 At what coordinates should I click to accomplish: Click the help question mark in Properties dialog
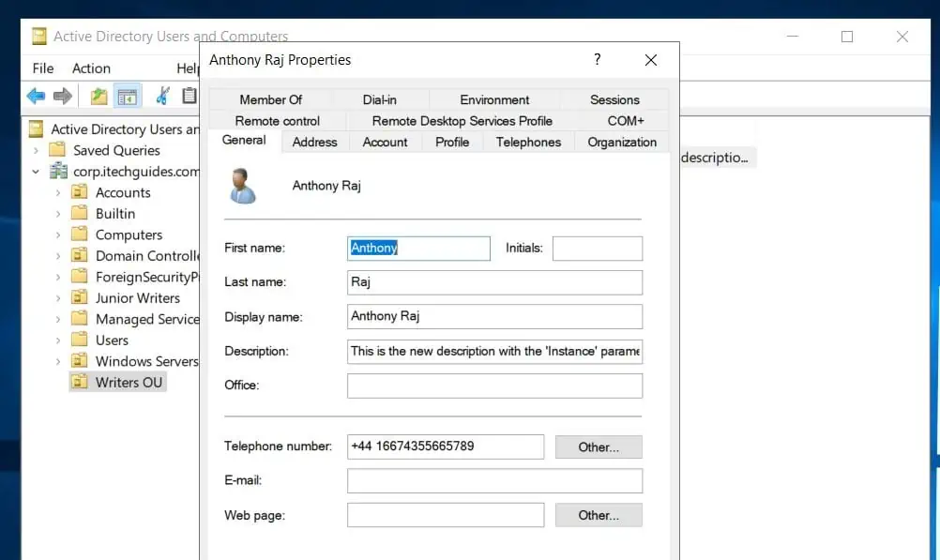597,59
